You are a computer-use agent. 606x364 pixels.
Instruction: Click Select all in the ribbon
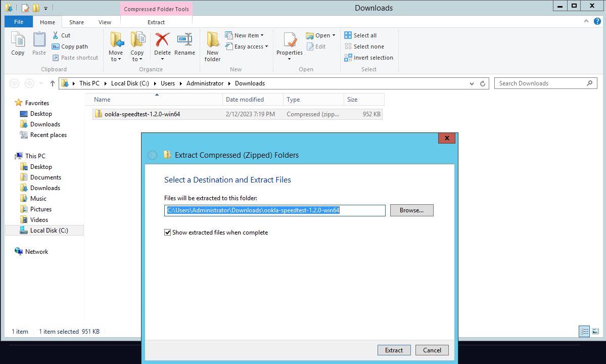click(x=360, y=35)
